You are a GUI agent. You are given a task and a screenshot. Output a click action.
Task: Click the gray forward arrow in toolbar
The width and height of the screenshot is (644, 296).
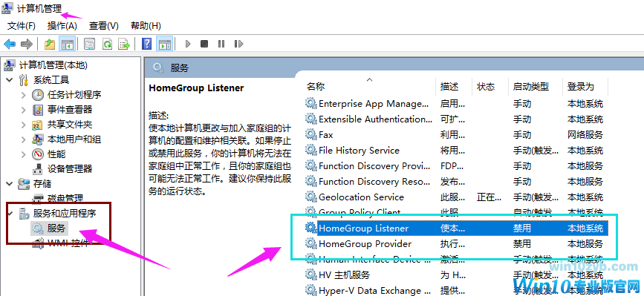click(x=27, y=44)
